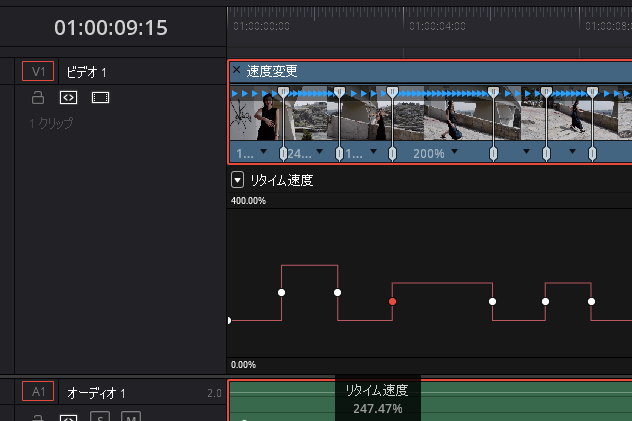
Task: Select first white keyframe on retime curve
Action: [x=281, y=292]
